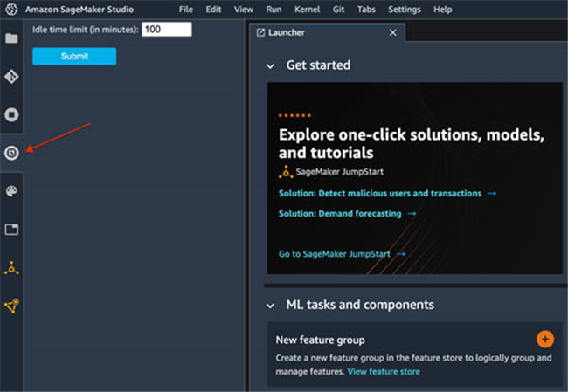Open the View menu
Viewport: 568px width, 392px height.
tap(244, 10)
